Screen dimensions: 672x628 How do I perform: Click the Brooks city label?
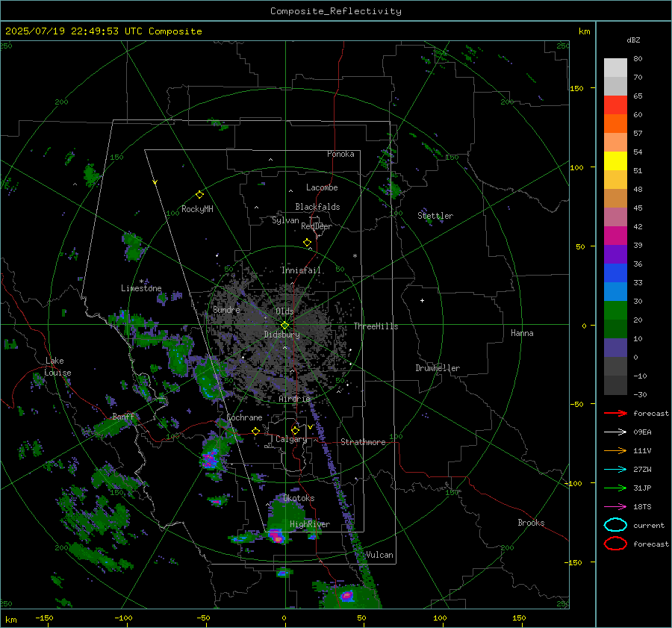point(531,523)
